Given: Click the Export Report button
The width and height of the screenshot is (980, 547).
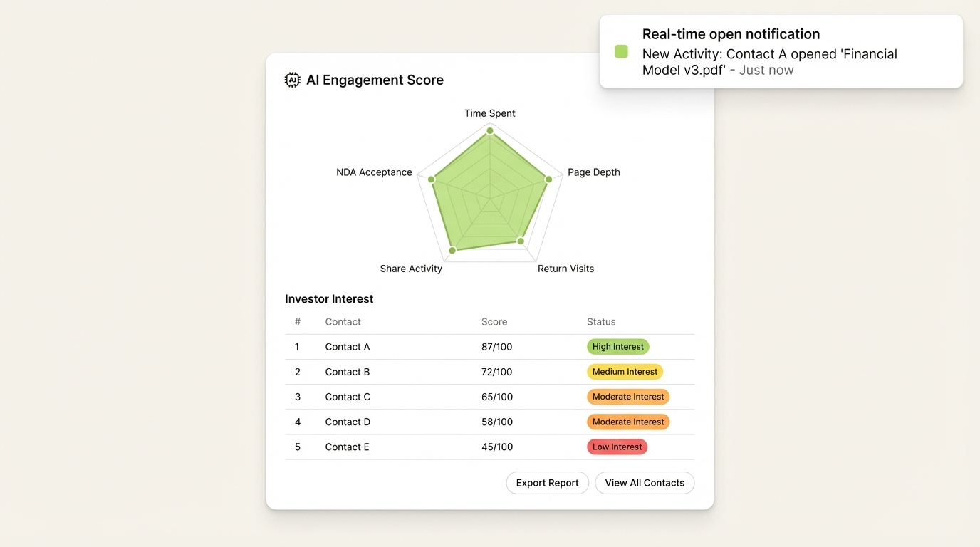Looking at the screenshot, I should [547, 483].
